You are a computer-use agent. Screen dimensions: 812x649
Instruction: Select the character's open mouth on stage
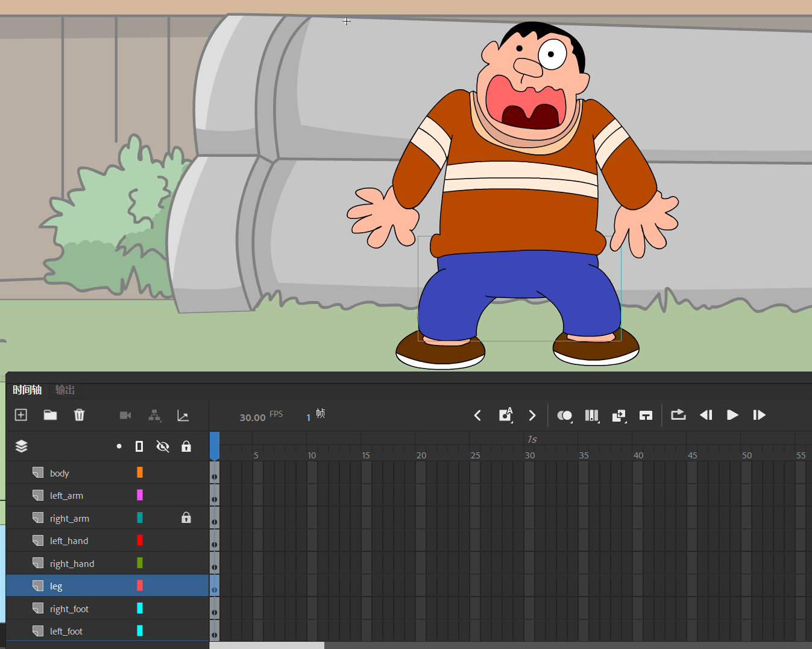point(526,103)
